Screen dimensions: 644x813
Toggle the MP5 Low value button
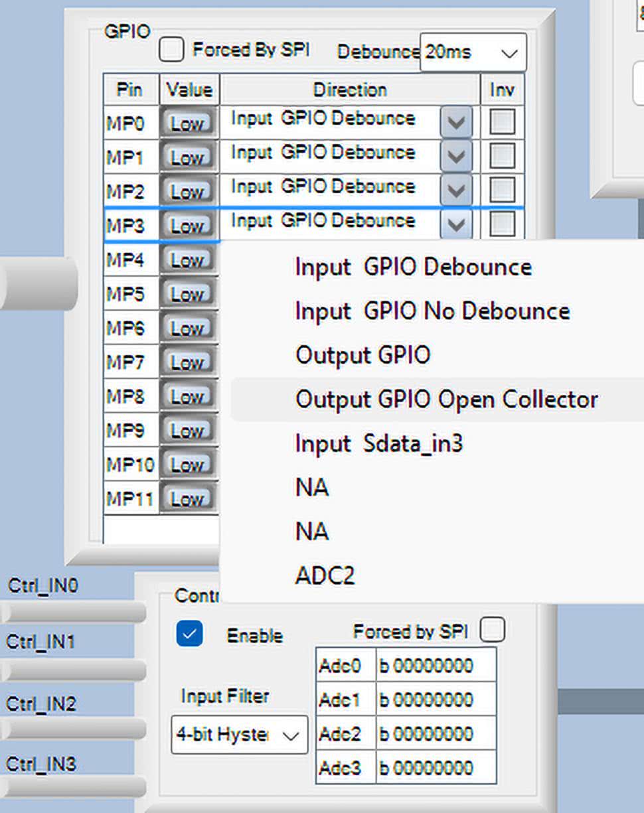[187, 294]
